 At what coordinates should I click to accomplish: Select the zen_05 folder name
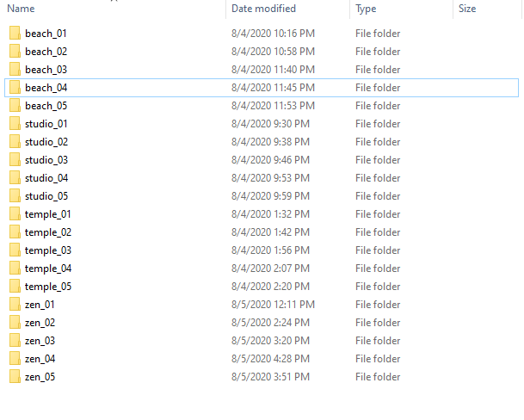(40, 377)
